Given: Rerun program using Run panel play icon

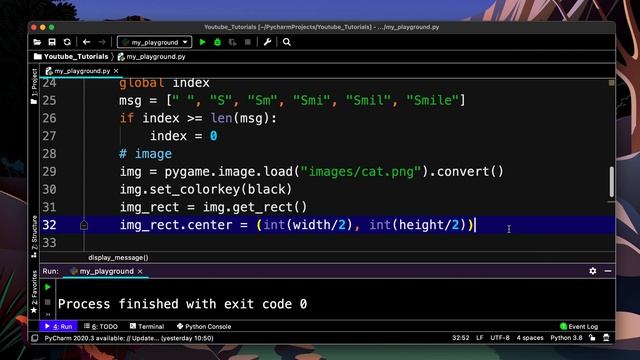Looking at the screenshot, I should pyautogui.click(x=48, y=287).
